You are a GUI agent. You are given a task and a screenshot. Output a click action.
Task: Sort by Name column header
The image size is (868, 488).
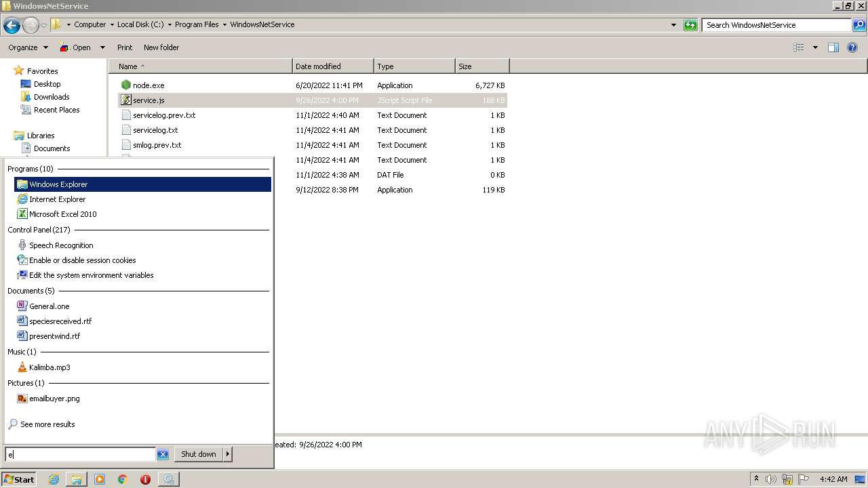click(201, 66)
